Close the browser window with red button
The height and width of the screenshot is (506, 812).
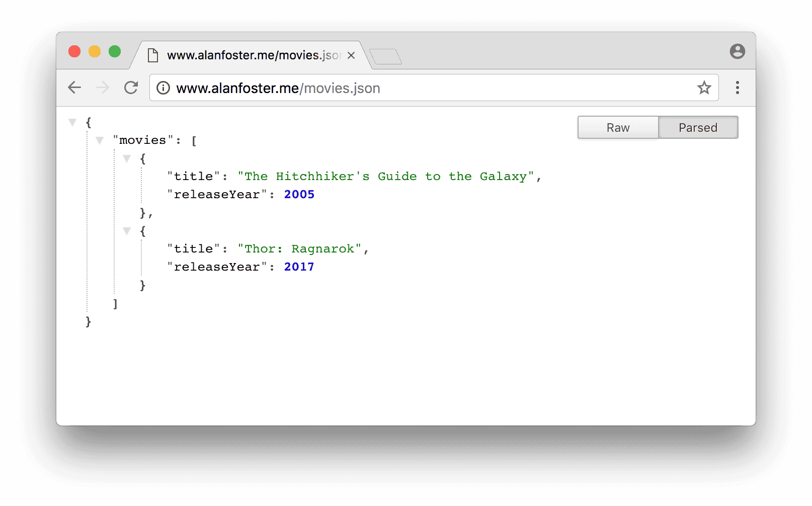74,51
